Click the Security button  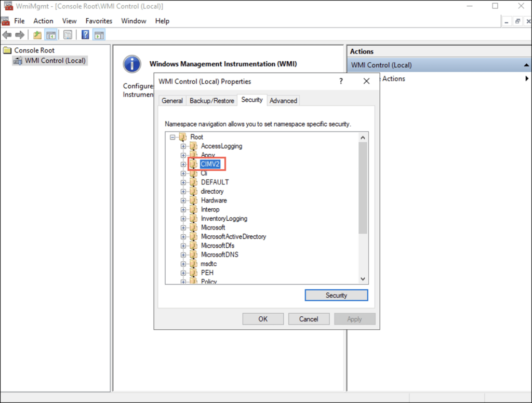[x=336, y=295]
